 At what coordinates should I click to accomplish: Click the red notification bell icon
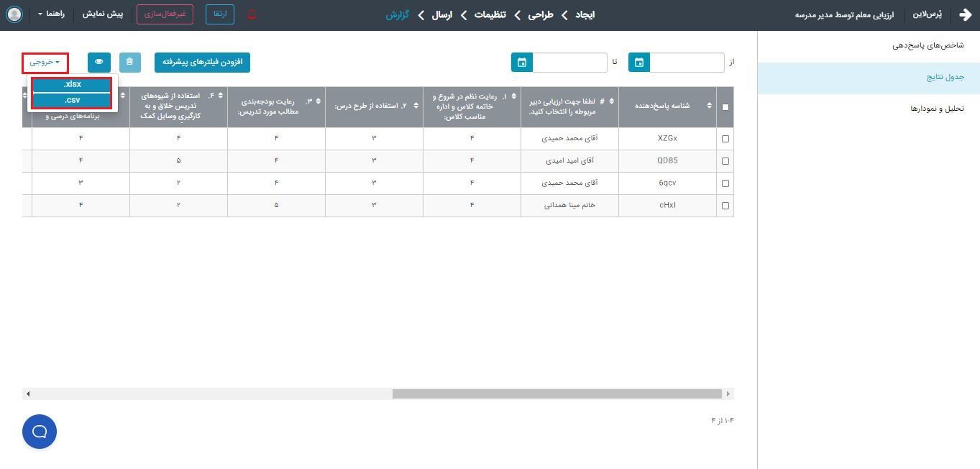pos(252,14)
